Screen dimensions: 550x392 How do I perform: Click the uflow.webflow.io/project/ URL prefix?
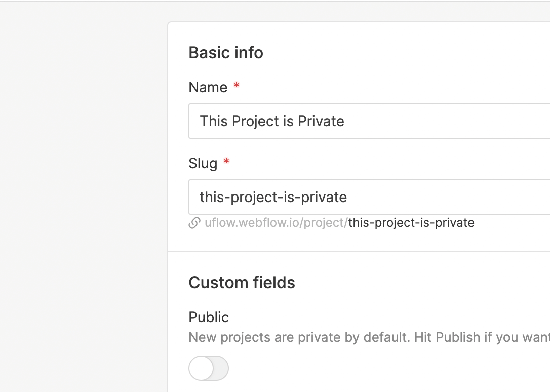(x=276, y=223)
